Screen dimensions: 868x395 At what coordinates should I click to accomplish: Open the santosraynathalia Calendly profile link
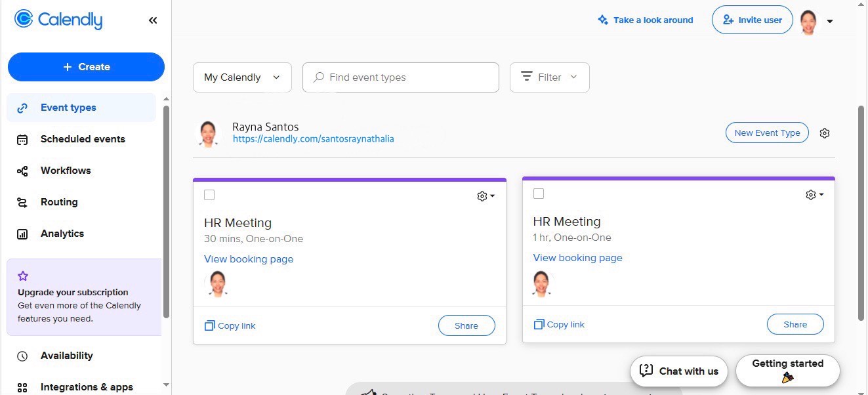(313, 139)
